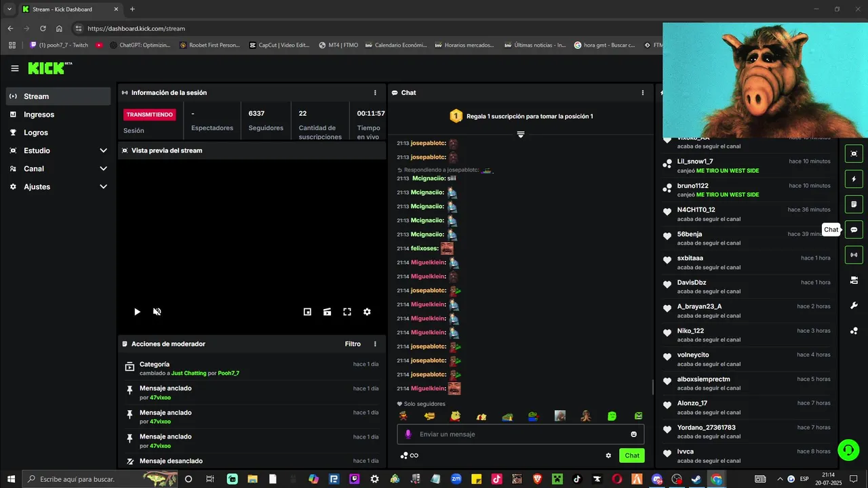The width and height of the screenshot is (868, 488).
Task: Open the Filtro option in moderator actions
Action: [353, 344]
